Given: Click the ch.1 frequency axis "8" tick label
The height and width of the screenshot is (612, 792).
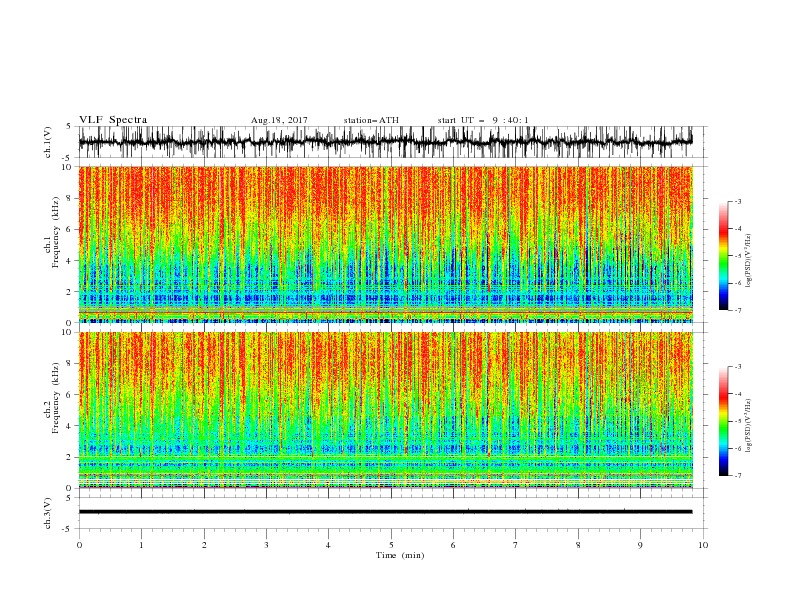Looking at the screenshot, I should [69, 198].
